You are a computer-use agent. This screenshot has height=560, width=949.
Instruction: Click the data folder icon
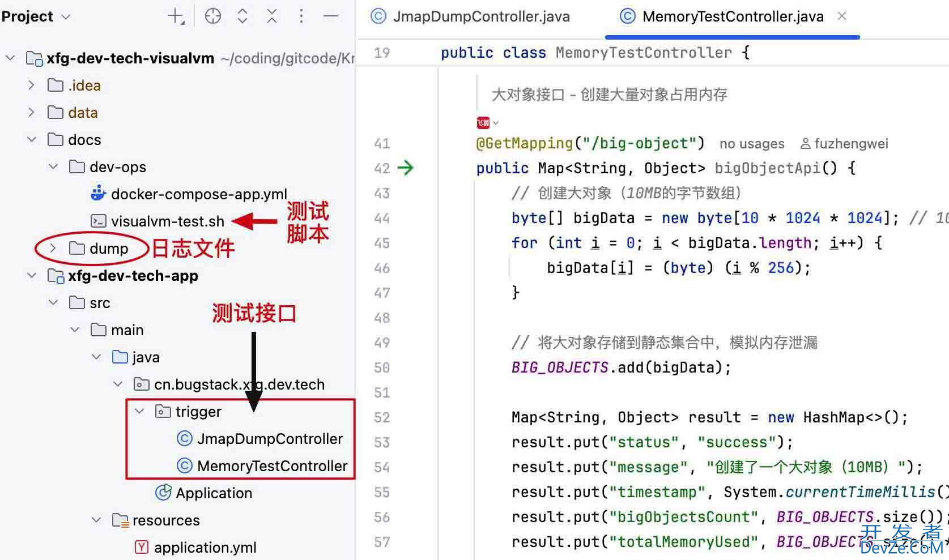[x=56, y=112]
